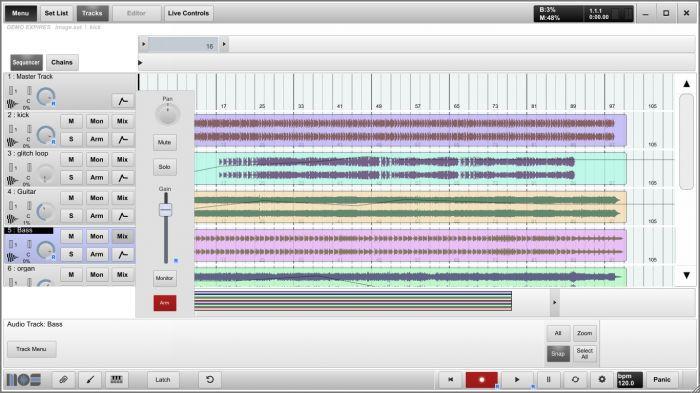700x393 pixels.
Task: Mute the kick track with M
Action: point(71,121)
